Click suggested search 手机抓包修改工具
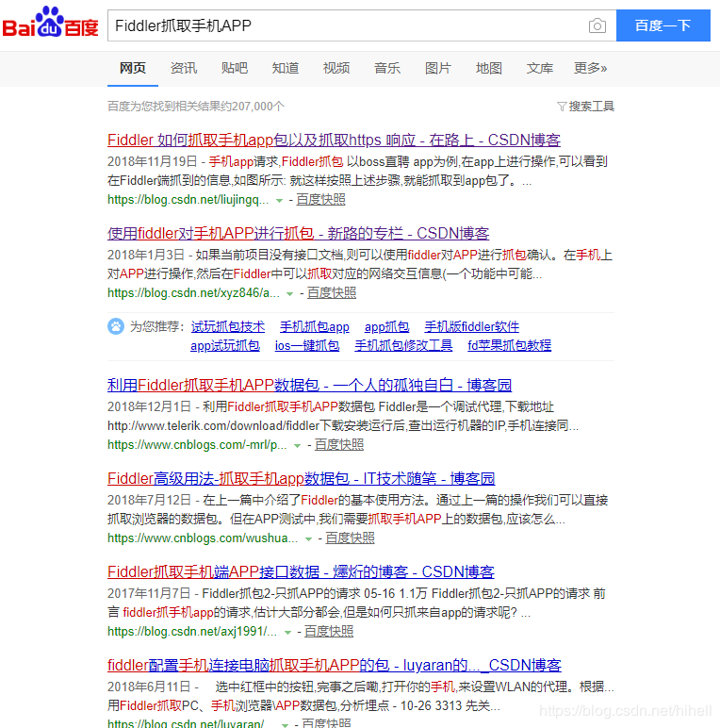This screenshot has width=720, height=728. click(403, 345)
